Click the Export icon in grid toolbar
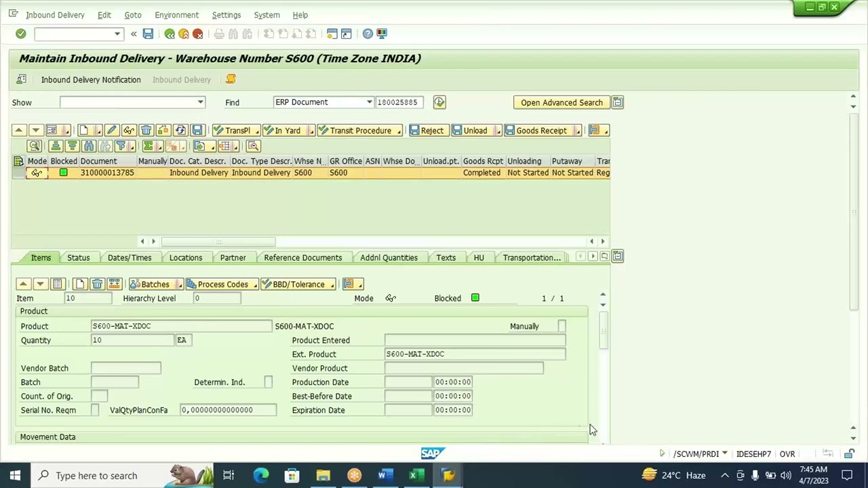 (x=199, y=146)
